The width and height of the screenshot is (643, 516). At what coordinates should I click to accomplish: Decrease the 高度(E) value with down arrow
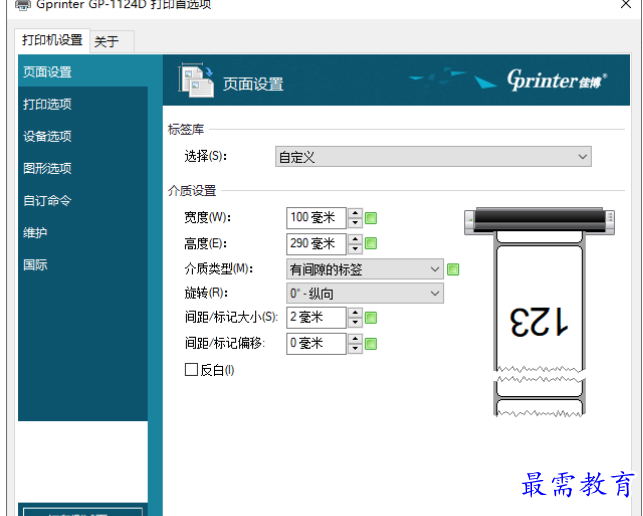(355, 249)
